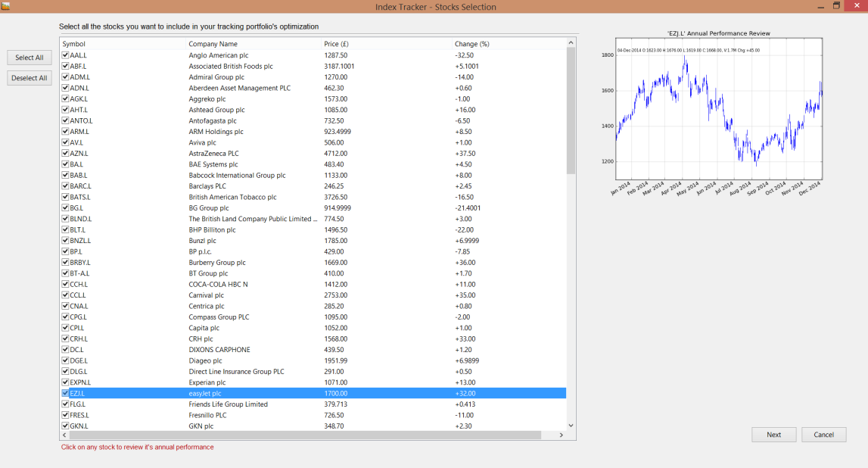Toggle the ADM.L checkbox
Screen dimensions: 868x468
[x=65, y=77]
